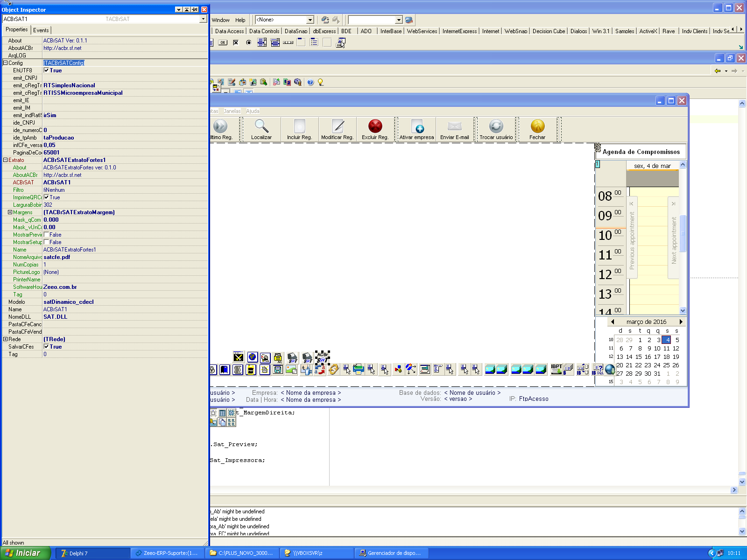Click the Incluir Reg. toolbar icon
Screen dimensions: 747x560
pyautogui.click(x=299, y=126)
